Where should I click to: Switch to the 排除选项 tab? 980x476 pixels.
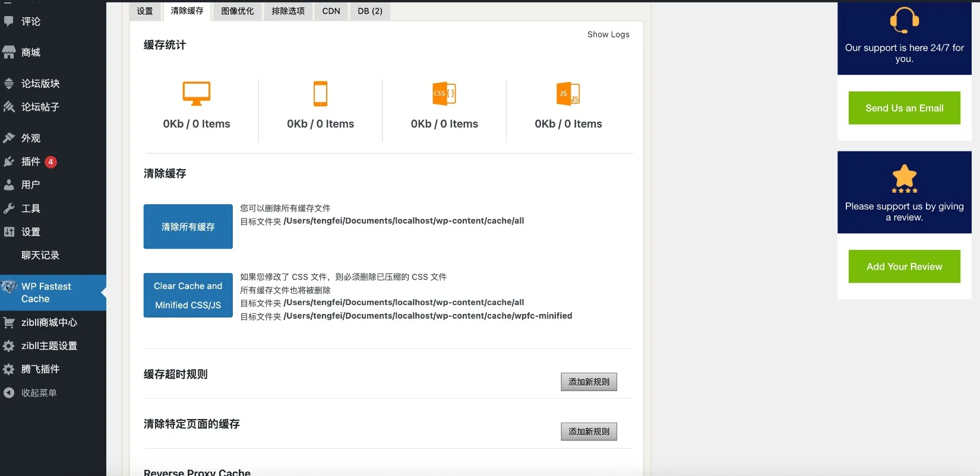(288, 11)
